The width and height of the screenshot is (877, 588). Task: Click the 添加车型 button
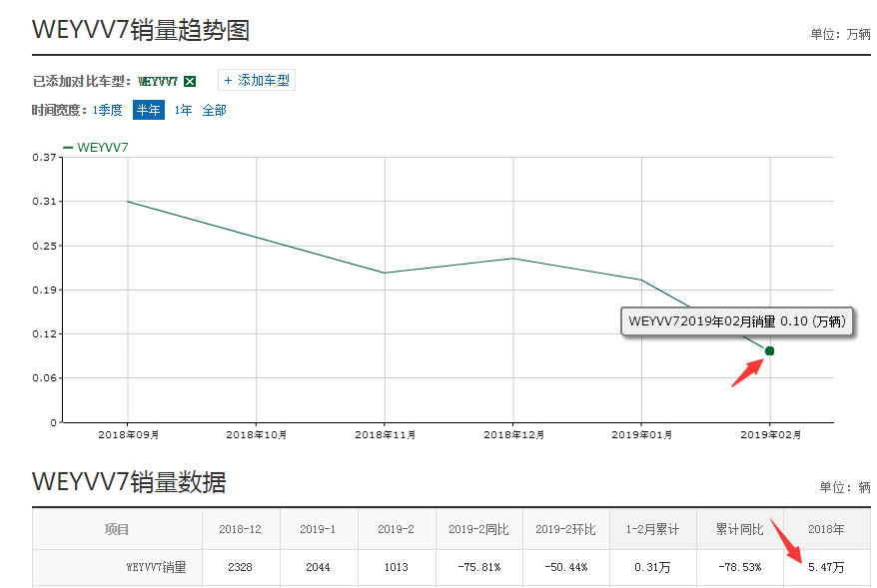[257, 81]
